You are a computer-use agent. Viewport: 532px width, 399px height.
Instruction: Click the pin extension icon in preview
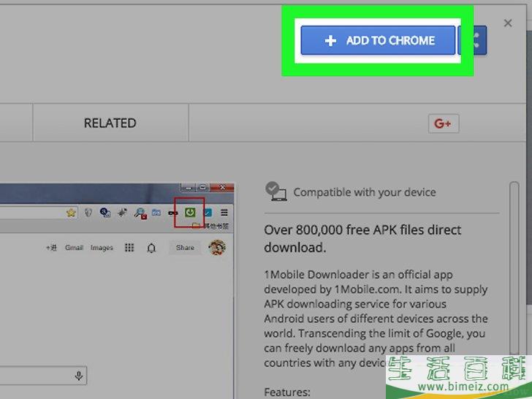[x=122, y=213]
